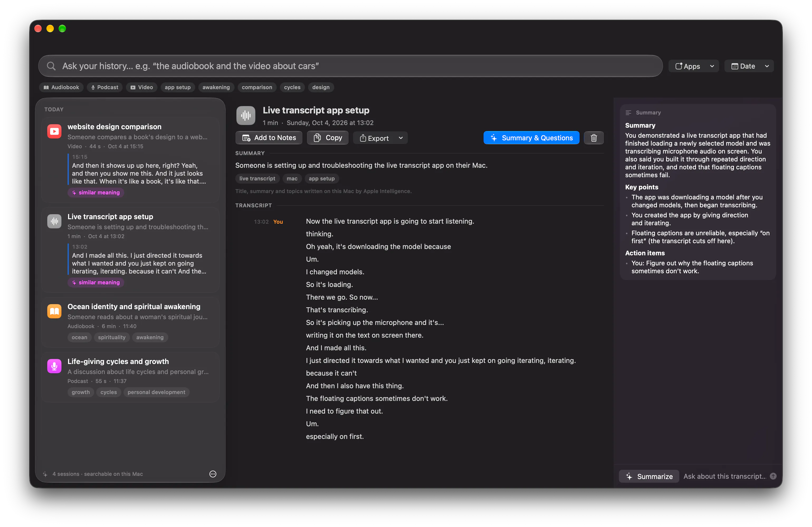Open the Date filter dropdown
Screen dimensions: 812x527
(x=749, y=66)
